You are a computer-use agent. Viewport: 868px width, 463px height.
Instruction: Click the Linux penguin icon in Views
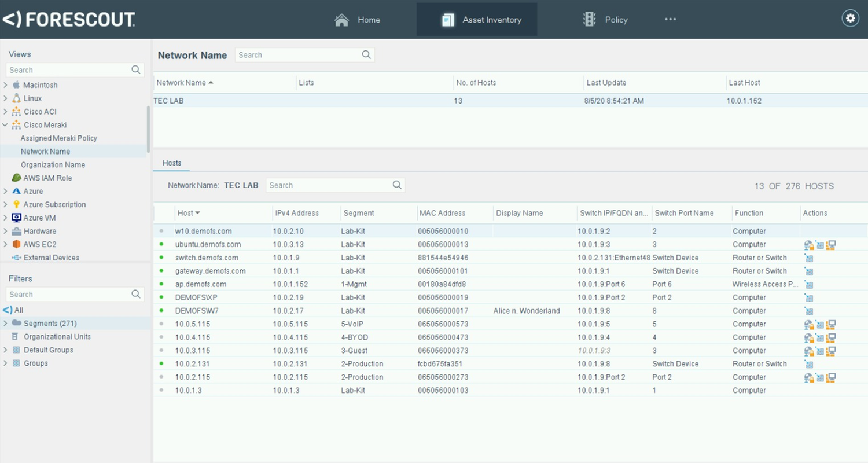click(17, 98)
